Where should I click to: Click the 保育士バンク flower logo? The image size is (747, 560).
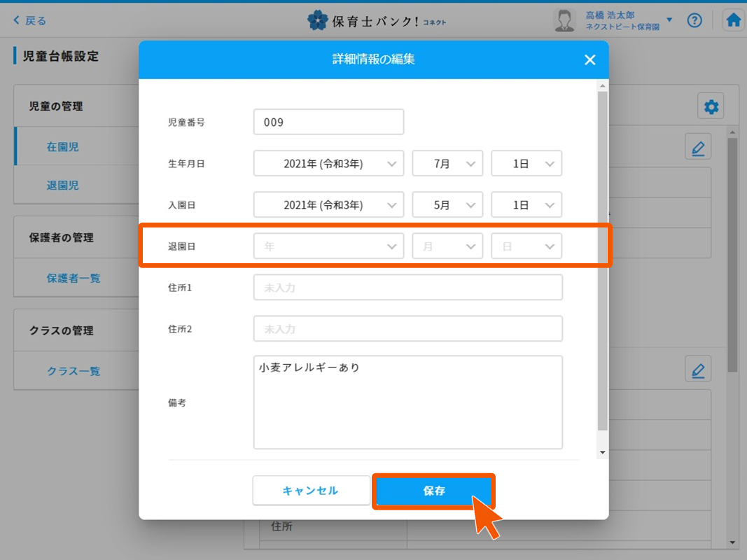coord(318,20)
